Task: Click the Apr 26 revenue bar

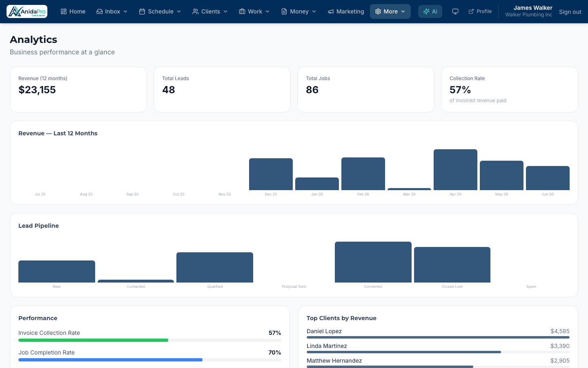Action: (455, 170)
